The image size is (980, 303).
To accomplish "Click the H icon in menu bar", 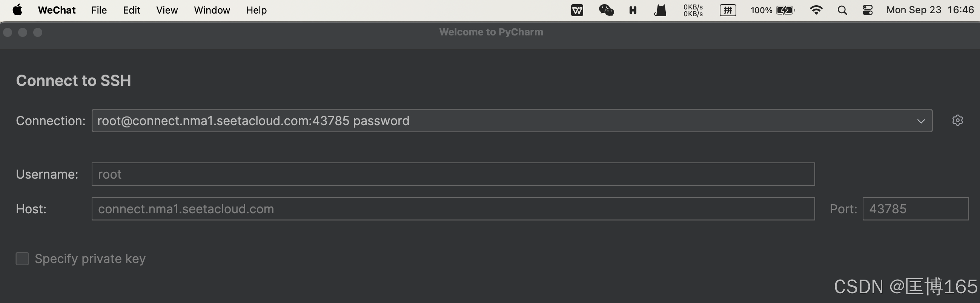I will point(633,10).
